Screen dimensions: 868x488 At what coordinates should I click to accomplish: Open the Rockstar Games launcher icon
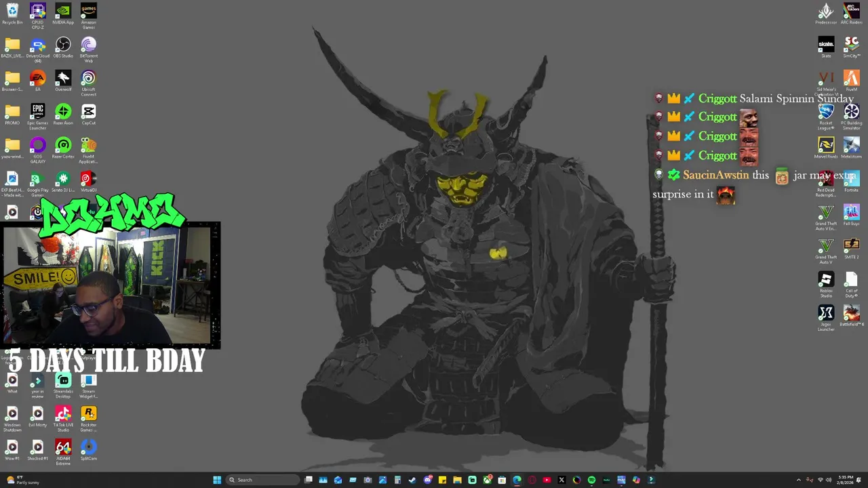click(88, 419)
